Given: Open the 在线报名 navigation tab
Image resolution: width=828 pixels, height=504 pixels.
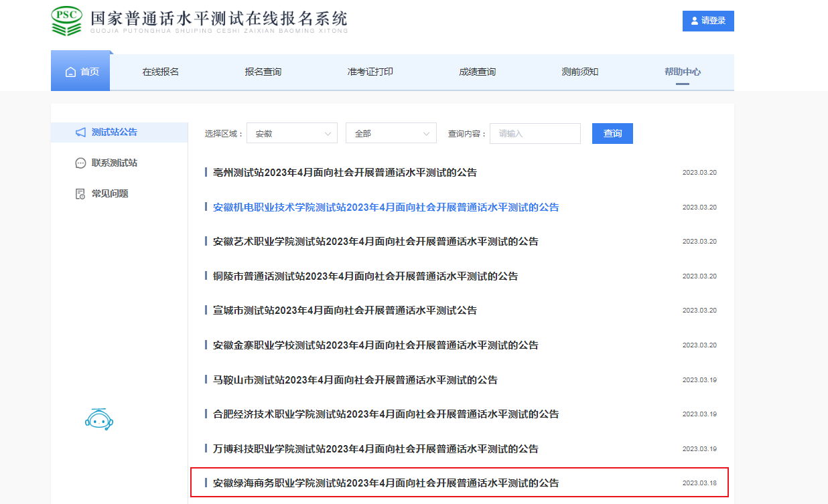Looking at the screenshot, I should (161, 72).
